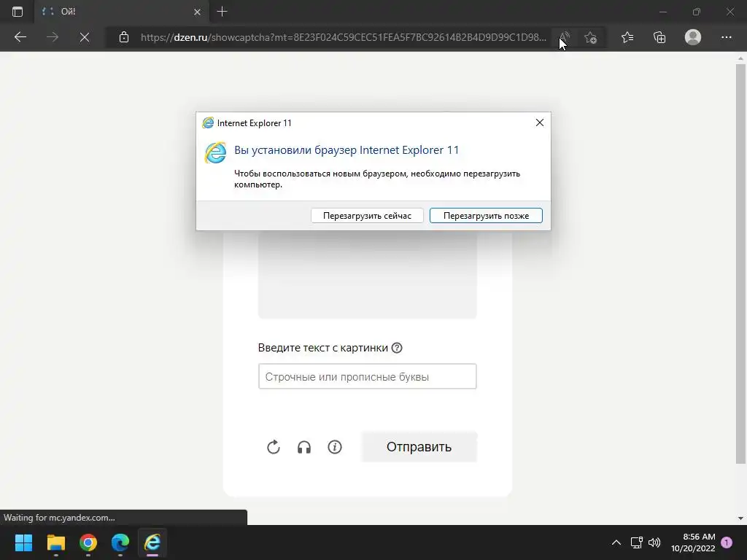Open Google Chrome from the taskbar
The width and height of the screenshot is (747, 560).
[x=88, y=542]
